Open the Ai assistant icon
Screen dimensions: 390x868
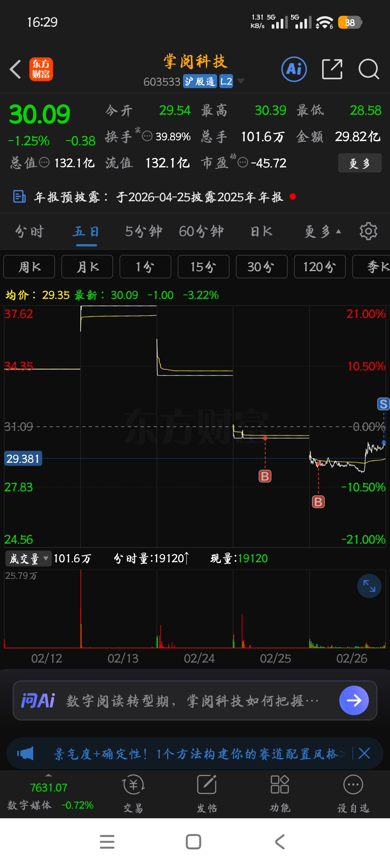(x=294, y=69)
